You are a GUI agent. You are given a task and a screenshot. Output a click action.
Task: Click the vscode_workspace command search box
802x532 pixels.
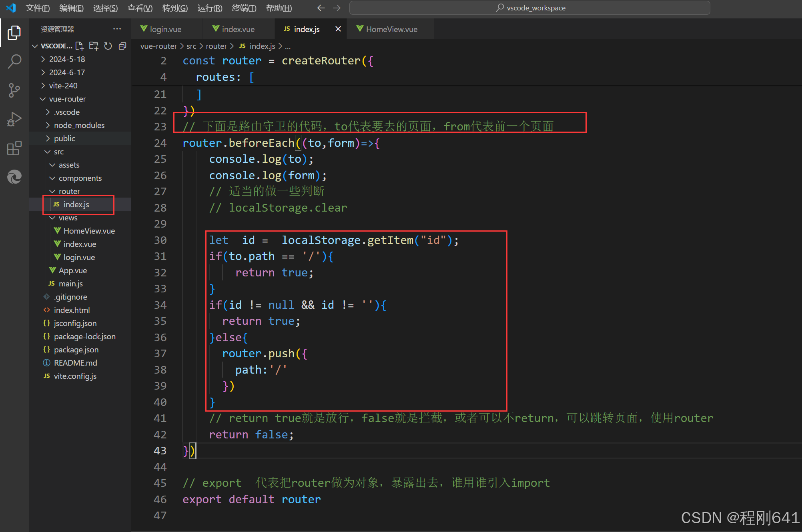529,8
